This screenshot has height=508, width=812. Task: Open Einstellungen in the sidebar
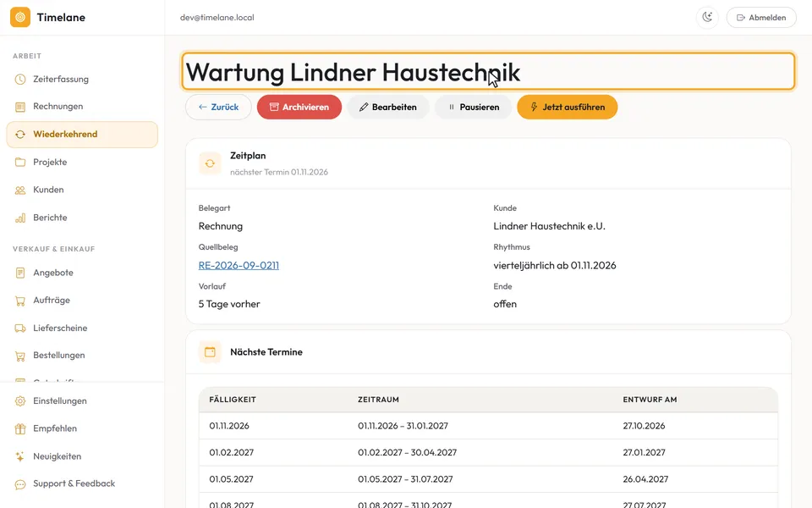82,401
